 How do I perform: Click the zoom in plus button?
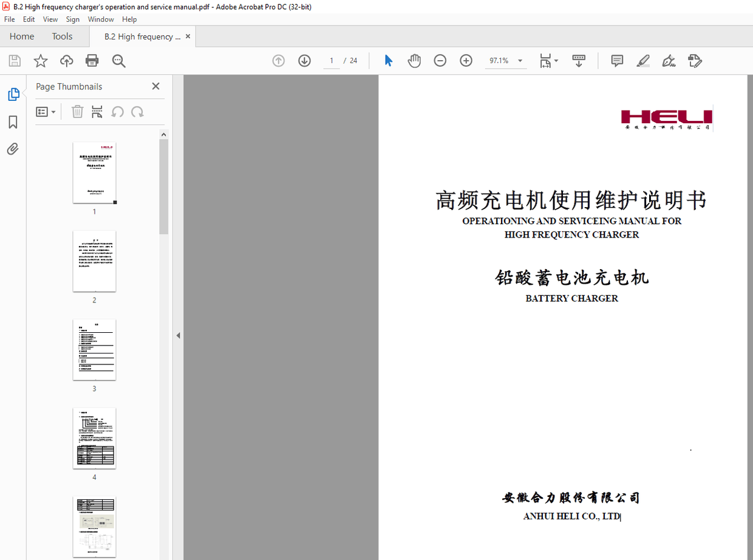click(x=466, y=61)
